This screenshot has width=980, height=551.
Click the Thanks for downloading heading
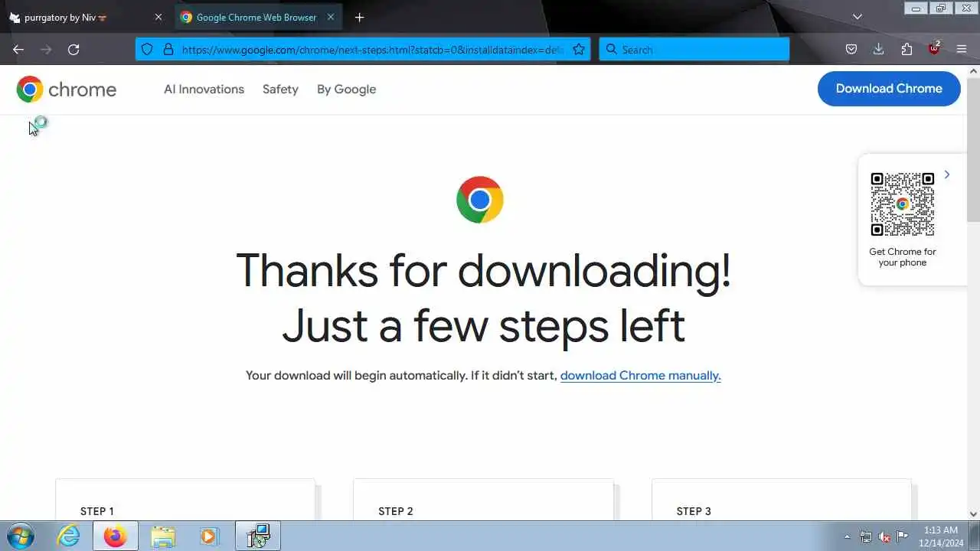(x=483, y=298)
